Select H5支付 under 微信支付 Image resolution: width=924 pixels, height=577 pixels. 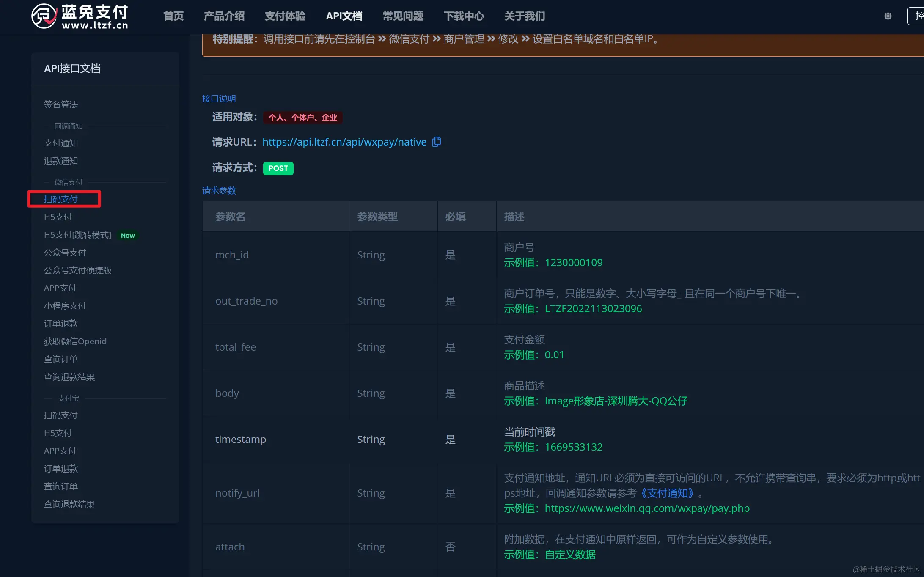coord(58,217)
